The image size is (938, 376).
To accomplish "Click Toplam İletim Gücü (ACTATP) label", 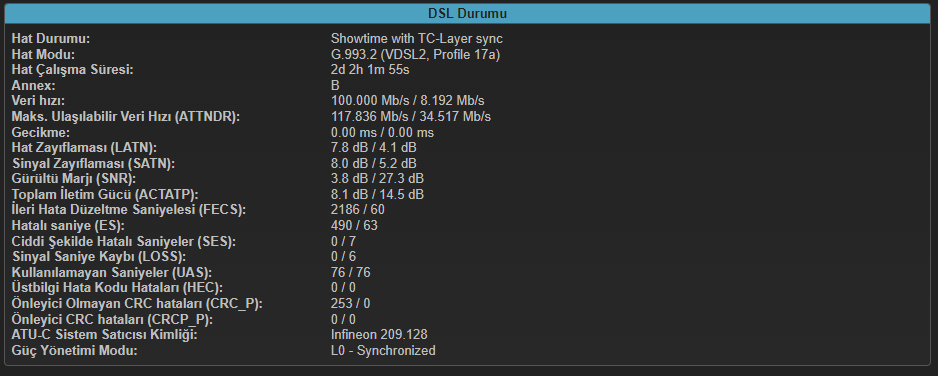I will tap(105, 194).
